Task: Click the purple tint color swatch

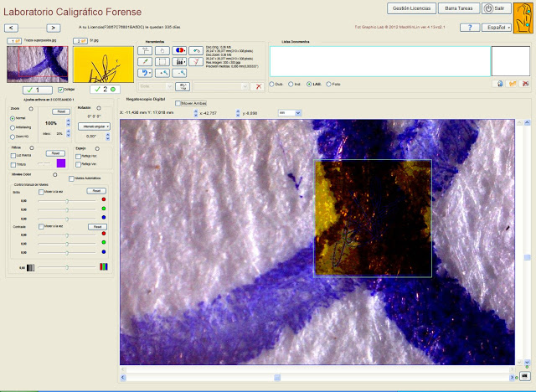Action: [x=59, y=163]
